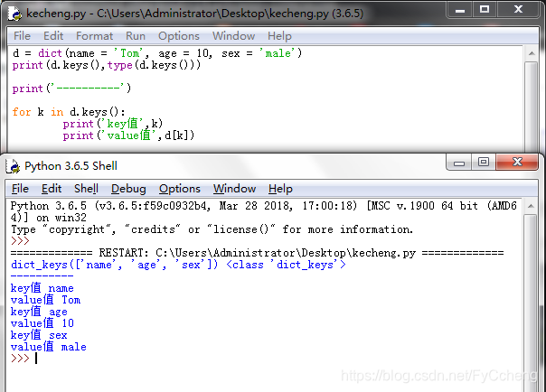Minimize the Python 3.6.5 Shell window
546x392 pixels.
pyautogui.click(x=459, y=162)
